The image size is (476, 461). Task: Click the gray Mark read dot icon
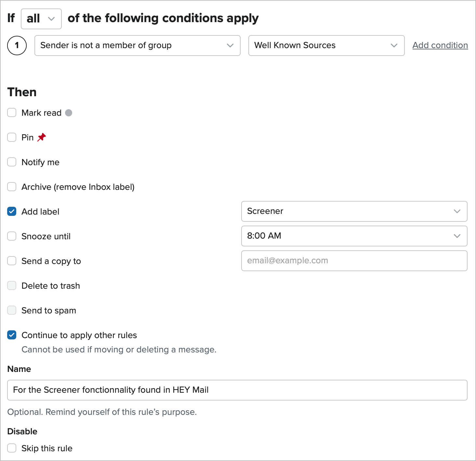[x=69, y=113]
